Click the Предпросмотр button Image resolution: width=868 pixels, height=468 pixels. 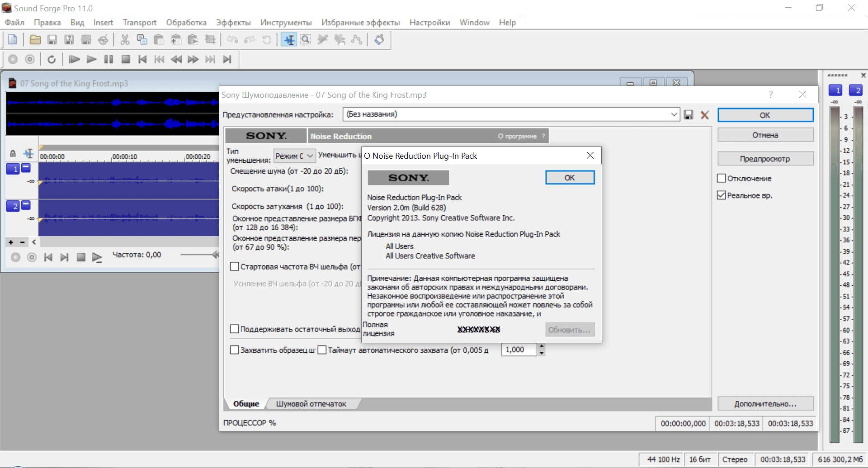(x=765, y=159)
